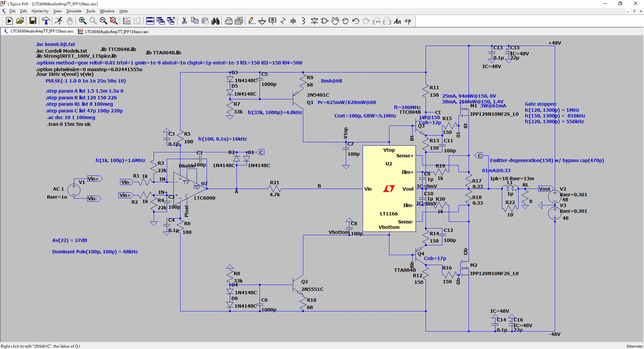The height and width of the screenshot is (349, 644).
Task: Click the +48V rail label
Action: click(x=554, y=42)
